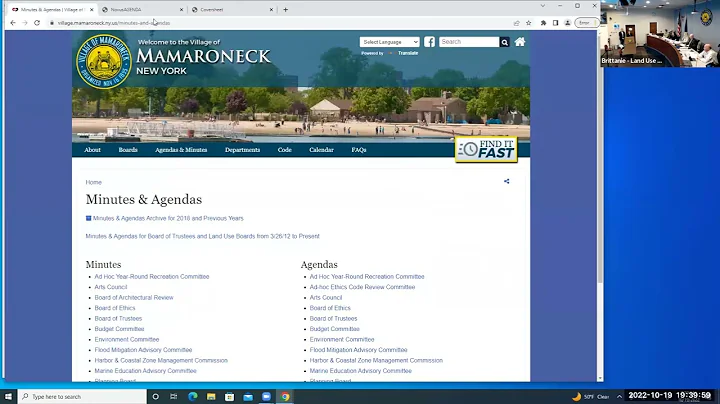Open the Calendar menu
Viewport: 720px width, 404px height.
coord(321,150)
